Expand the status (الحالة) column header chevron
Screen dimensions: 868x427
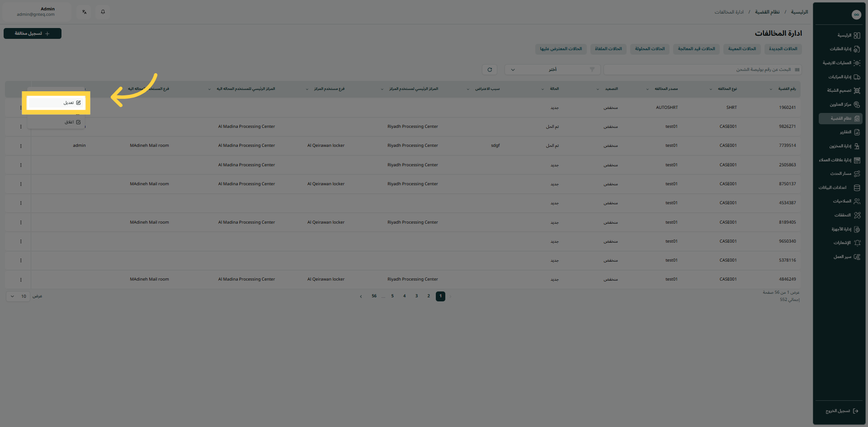tap(542, 89)
